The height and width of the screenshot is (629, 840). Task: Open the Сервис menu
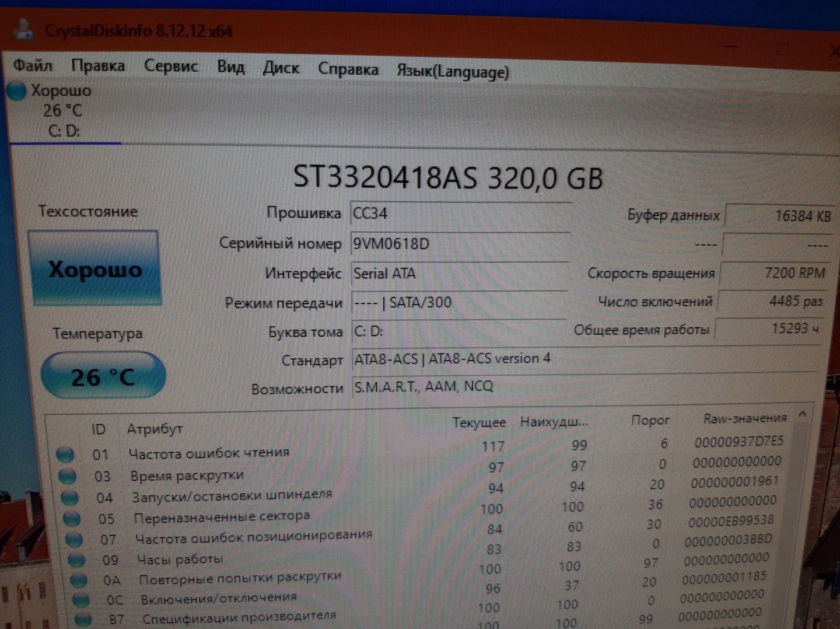coord(171,67)
